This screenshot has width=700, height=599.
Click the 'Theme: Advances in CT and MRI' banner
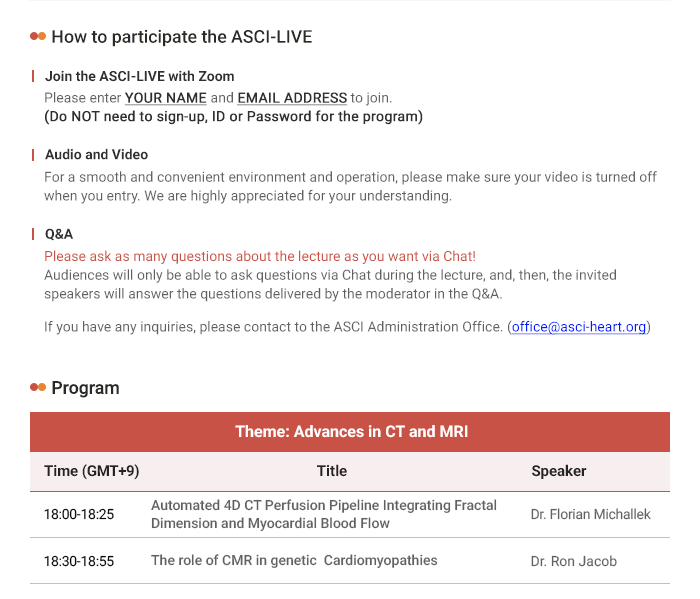coord(350,432)
